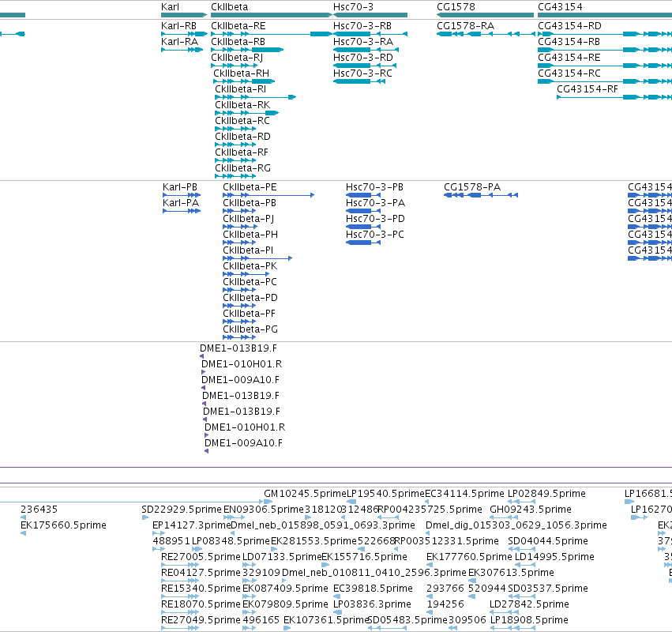
Task: Select the Dmel_neb_010811_0410_2596.3prime label
Action: [x=374, y=573]
